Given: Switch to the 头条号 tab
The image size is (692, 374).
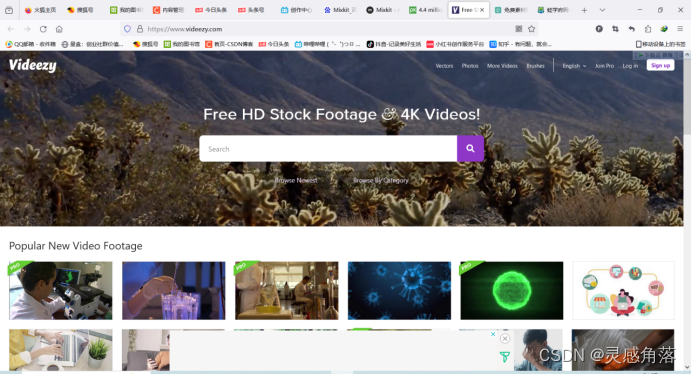Looking at the screenshot, I should (252, 10).
